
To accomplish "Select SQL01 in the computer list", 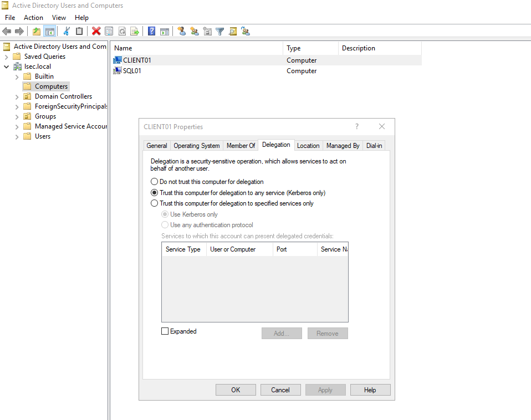I will pos(132,70).
